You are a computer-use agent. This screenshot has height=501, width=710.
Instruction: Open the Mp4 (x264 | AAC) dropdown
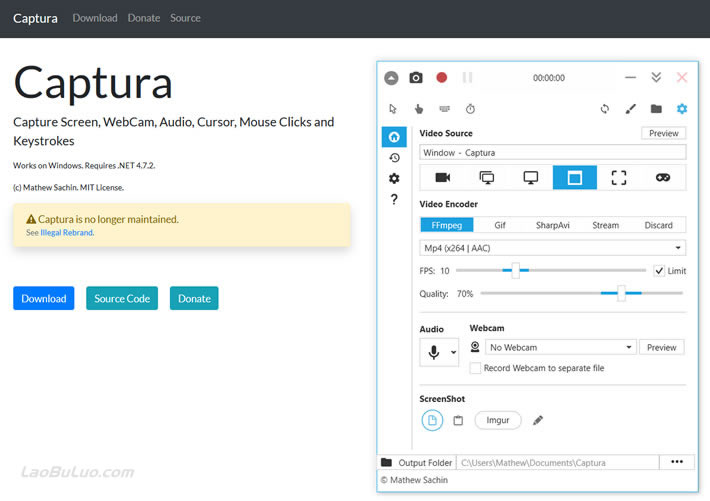coord(552,248)
